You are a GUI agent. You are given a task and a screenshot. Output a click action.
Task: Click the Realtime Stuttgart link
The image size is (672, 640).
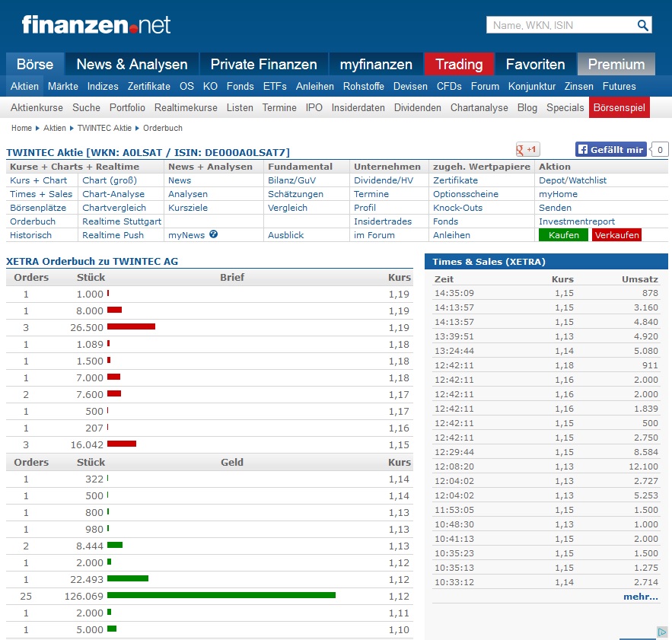tap(122, 221)
